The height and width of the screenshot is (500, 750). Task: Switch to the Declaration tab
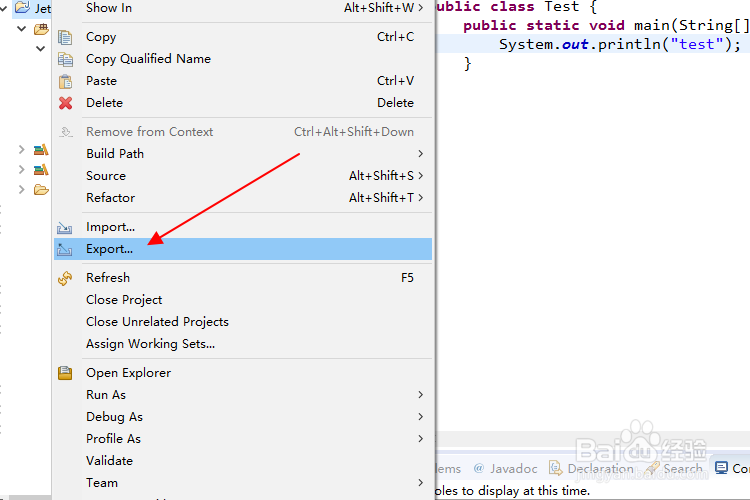click(592, 468)
